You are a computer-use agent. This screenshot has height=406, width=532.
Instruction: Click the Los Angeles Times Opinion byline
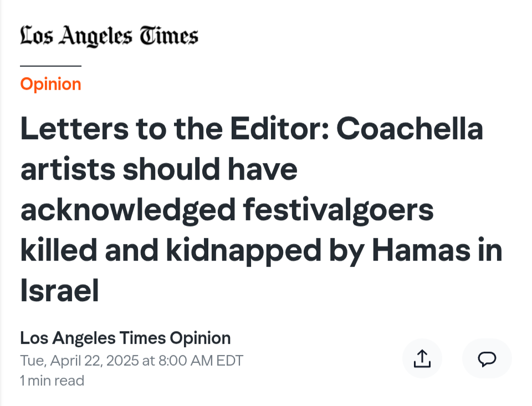125,338
